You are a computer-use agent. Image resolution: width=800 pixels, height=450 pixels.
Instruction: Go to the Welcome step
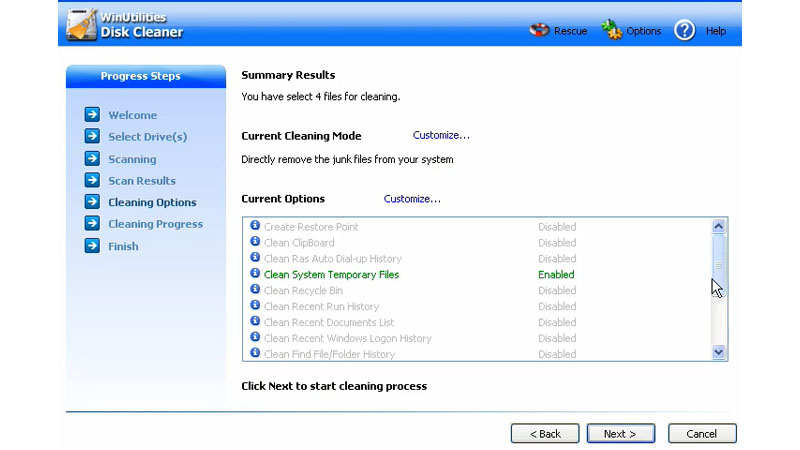[133, 115]
